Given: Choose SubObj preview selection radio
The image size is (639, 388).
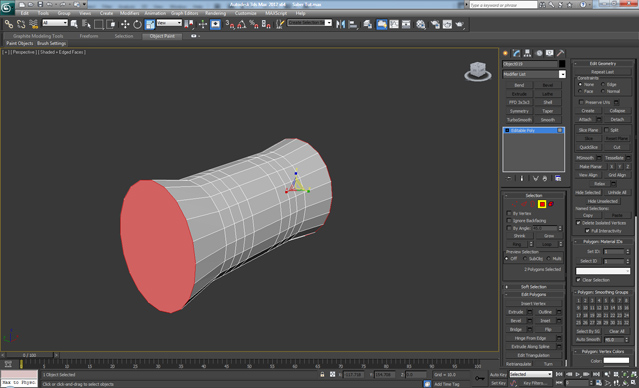Looking at the screenshot, I should point(525,259).
